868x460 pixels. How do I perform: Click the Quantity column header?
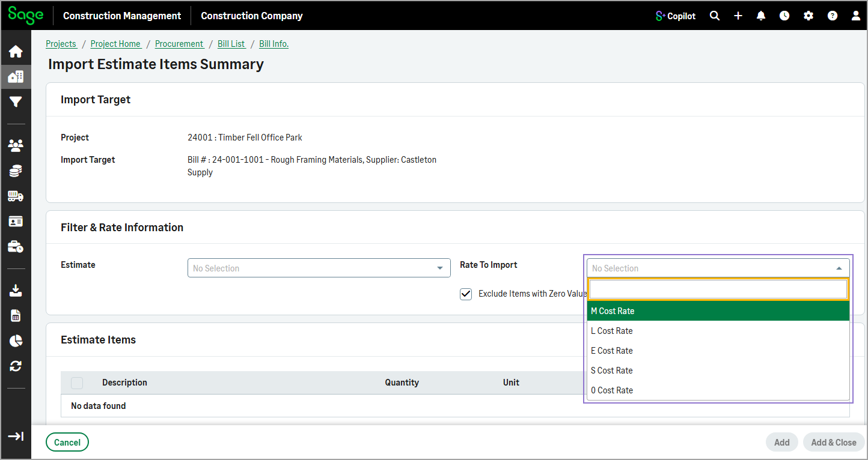[402, 383]
